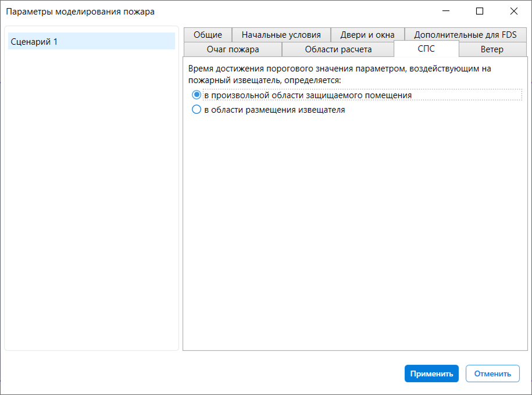Go to Дополнительные для FDS tab
The image size is (532, 395).
465,35
